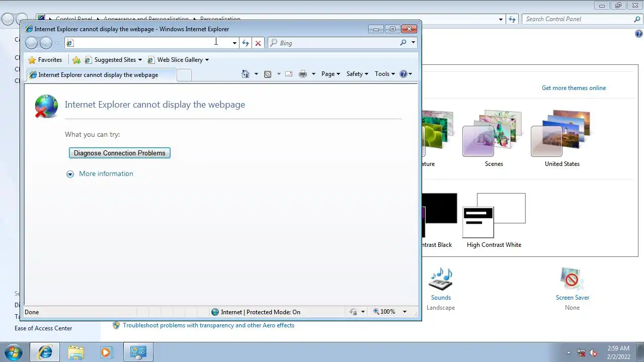Screen dimensions: 644x362
Task: Click Diagnose Connection Problems button
Action: (x=120, y=153)
